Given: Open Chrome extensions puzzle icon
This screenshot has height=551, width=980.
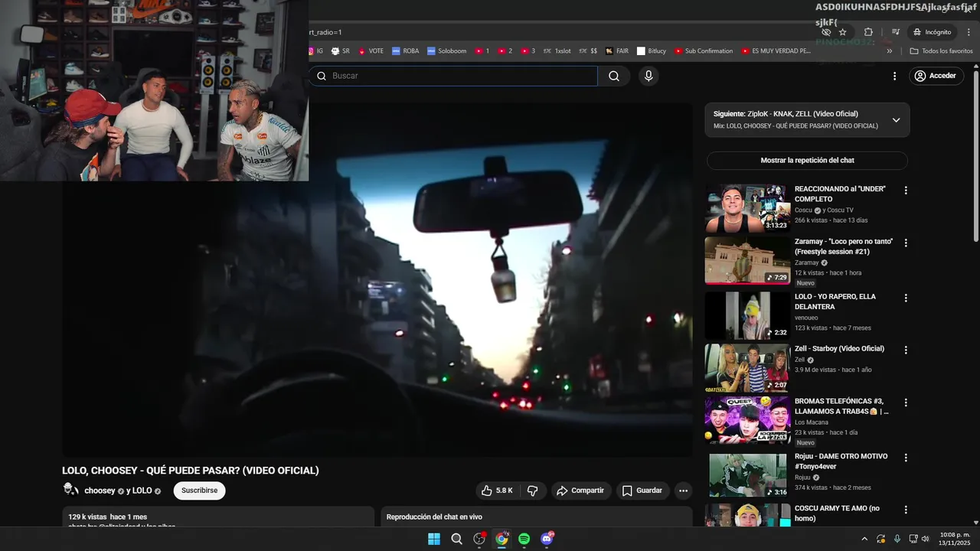Looking at the screenshot, I should (x=868, y=32).
